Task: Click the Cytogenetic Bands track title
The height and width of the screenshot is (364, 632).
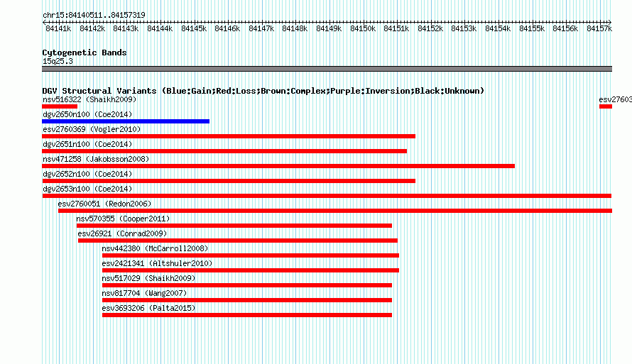Action: [x=85, y=53]
